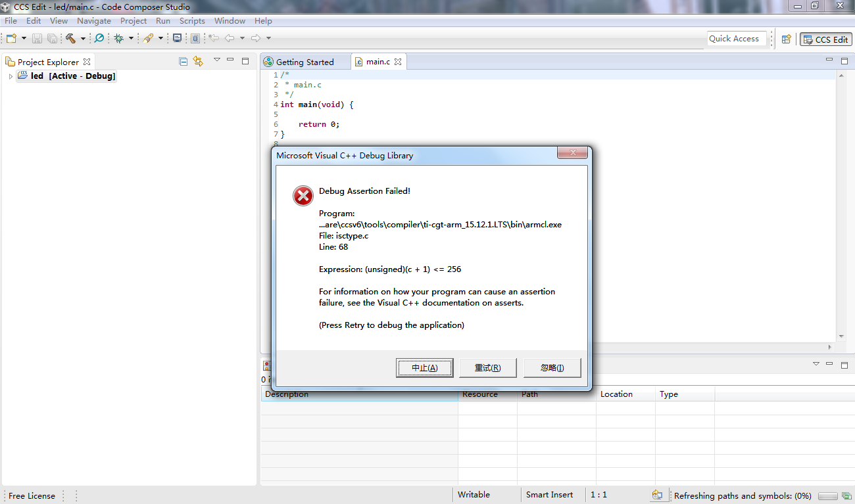Image resolution: width=855 pixels, height=504 pixels.
Task: Toggle Link with Editor in Project Explorer
Action: (198, 62)
